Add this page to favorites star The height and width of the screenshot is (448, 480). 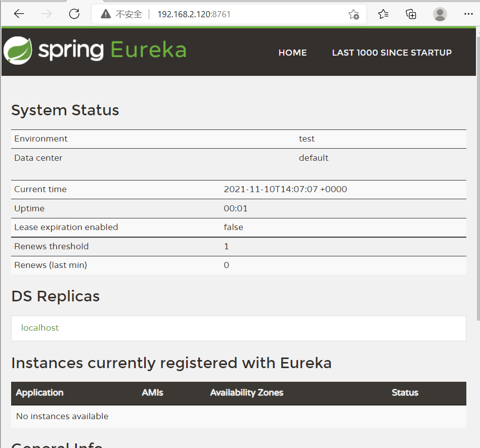tap(354, 14)
